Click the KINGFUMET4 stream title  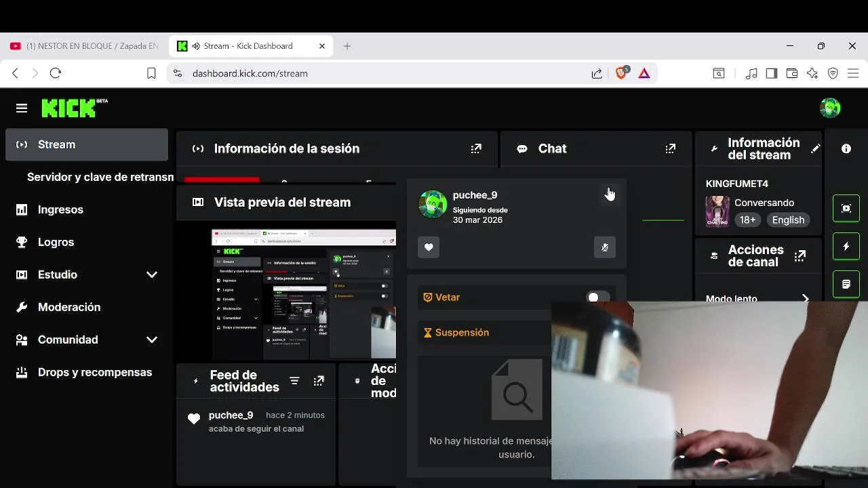[737, 184]
